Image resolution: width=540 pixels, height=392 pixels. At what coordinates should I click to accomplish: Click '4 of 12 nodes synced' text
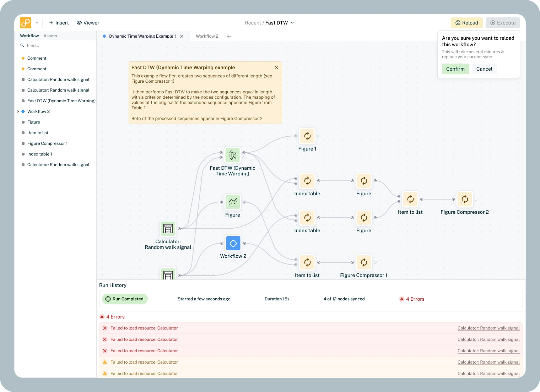click(344, 299)
